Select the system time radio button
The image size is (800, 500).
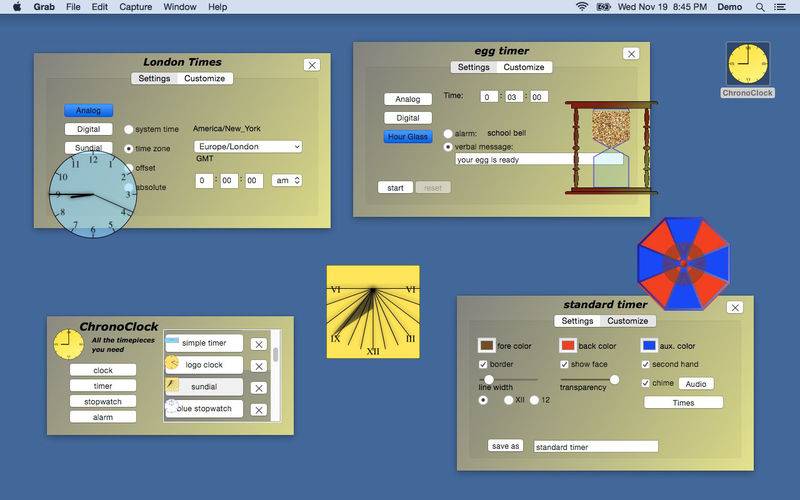[129, 130]
